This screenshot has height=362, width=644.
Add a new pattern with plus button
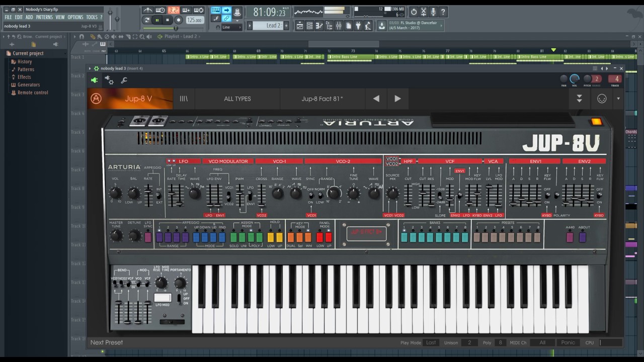(287, 26)
